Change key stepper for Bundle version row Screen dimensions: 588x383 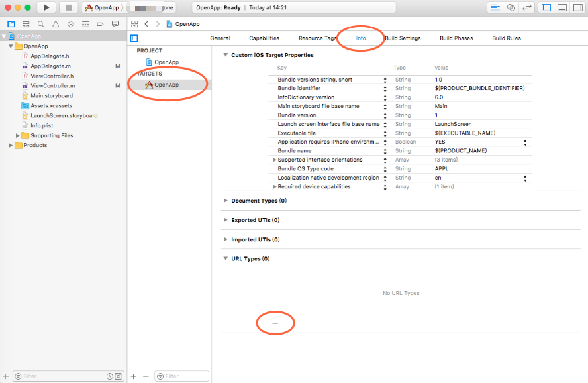click(385, 115)
